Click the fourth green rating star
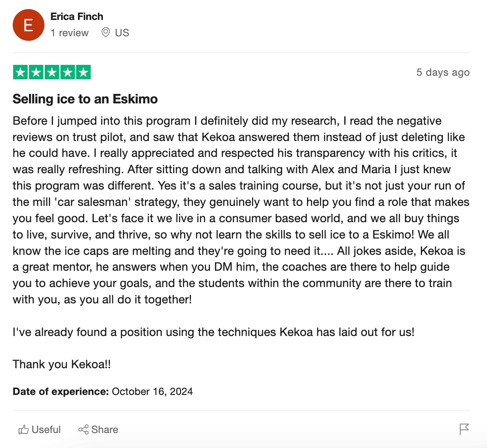Screen dimensions: 487x448 click(x=68, y=73)
